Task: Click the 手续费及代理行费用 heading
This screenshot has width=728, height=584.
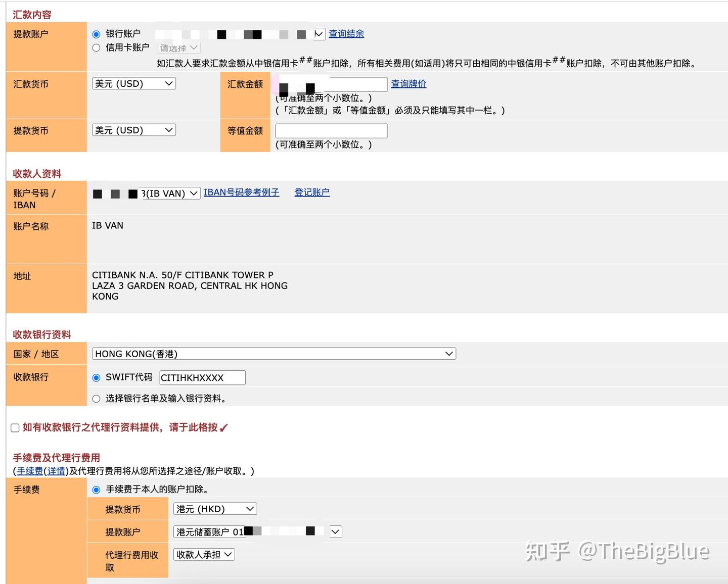Action: 57,458
